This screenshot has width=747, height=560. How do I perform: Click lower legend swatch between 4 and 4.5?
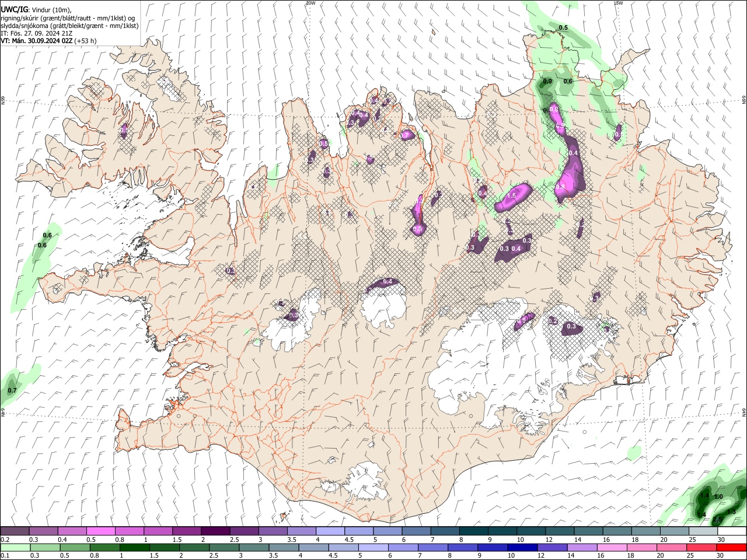point(313,547)
